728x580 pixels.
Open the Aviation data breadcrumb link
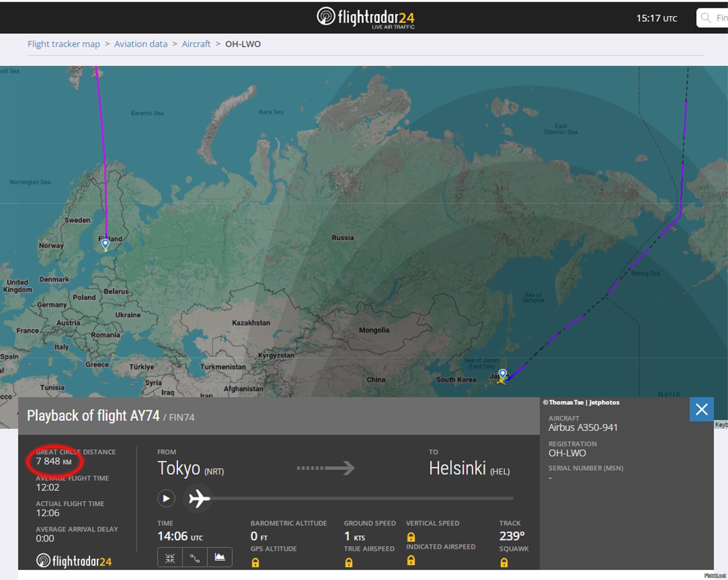(x=141, y=44)
